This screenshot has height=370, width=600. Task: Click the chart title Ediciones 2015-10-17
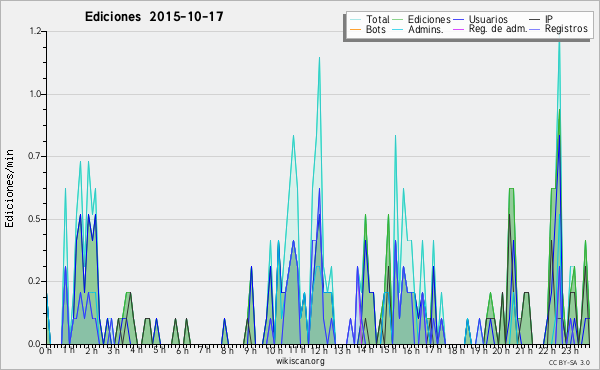coord(154,16)
